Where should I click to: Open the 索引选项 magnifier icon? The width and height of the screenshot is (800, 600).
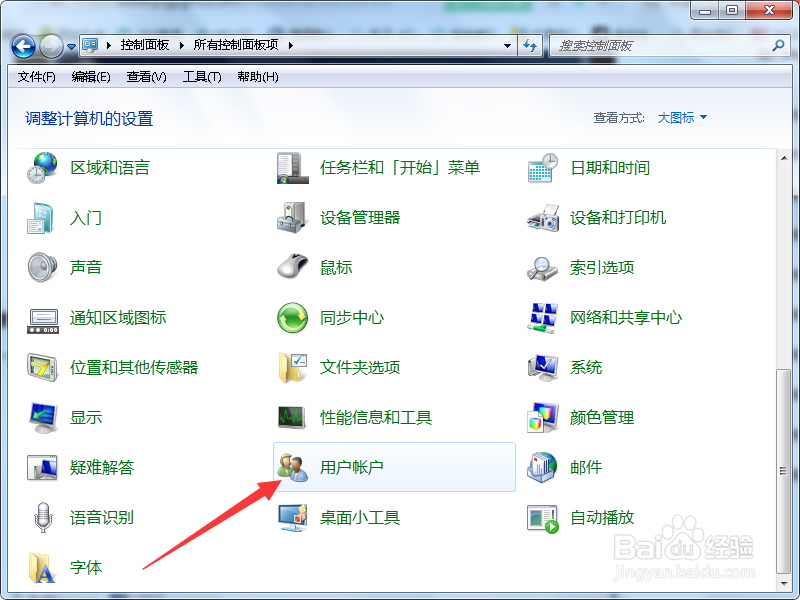542,268
